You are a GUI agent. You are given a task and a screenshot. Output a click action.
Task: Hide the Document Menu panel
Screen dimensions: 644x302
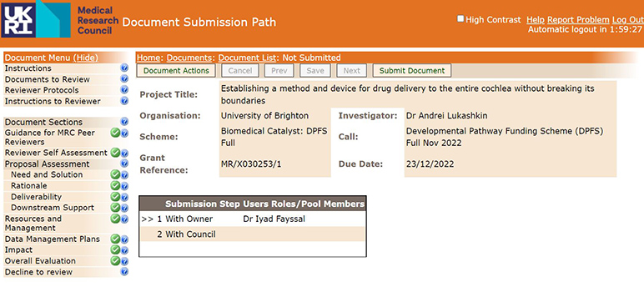[x=85, y=58]
